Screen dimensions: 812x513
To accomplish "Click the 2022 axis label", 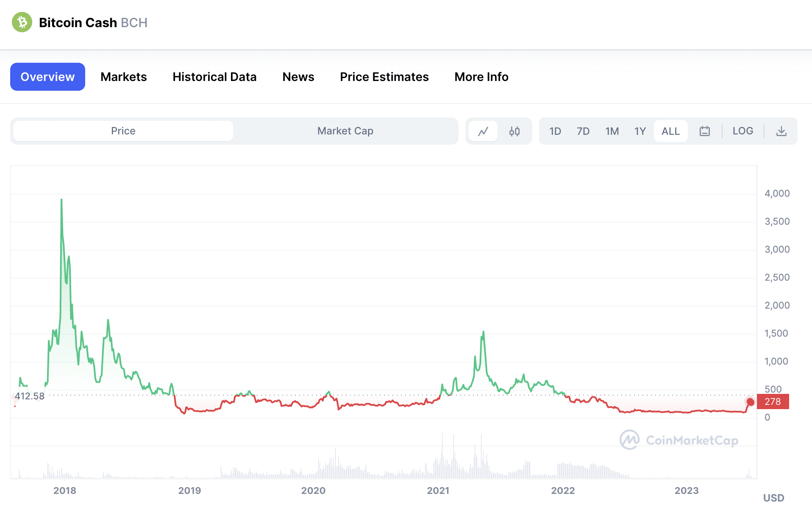I will (x=563, y=491).
